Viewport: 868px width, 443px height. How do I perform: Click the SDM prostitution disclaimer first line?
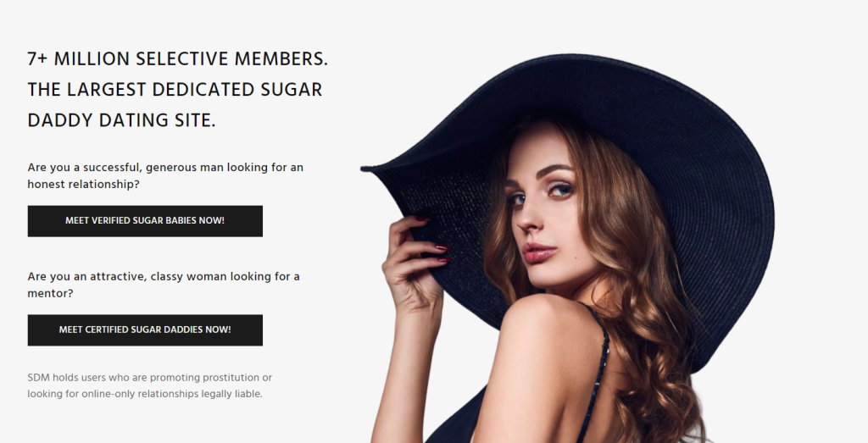149,378
